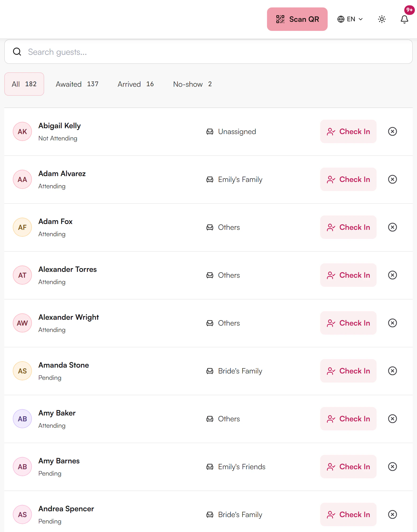Click the X icon for Amy Baker
The width and height of the screenshot is (417, 532).
pos(393,419)
